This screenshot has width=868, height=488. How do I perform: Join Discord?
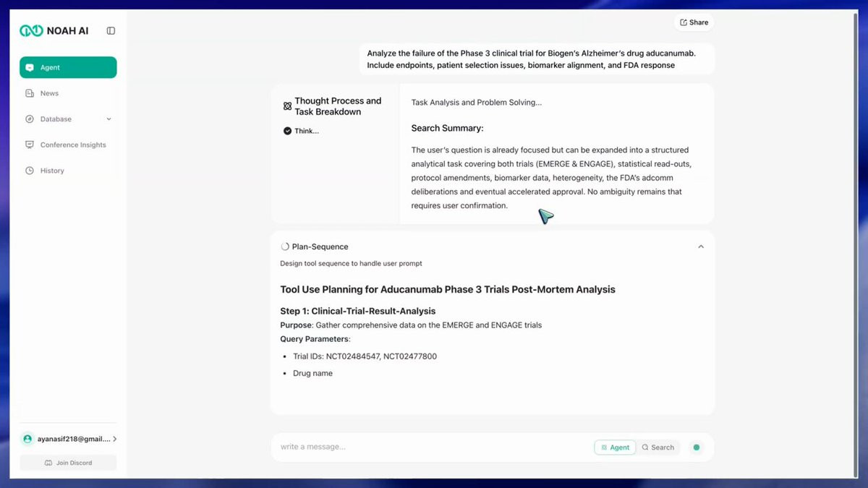[x=68, y=463]
